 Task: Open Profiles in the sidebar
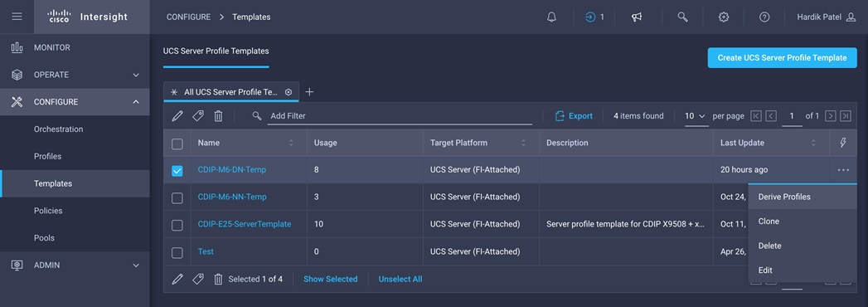(x=47, y=156)
